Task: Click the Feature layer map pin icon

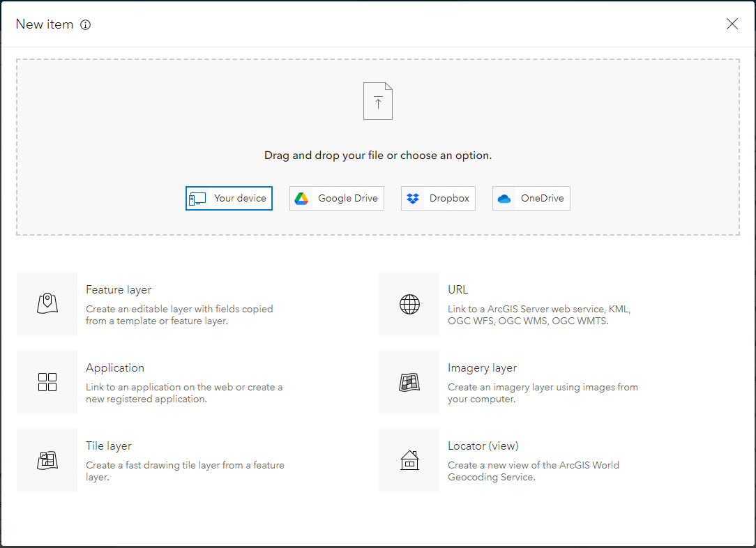Action: click(47, 303)
